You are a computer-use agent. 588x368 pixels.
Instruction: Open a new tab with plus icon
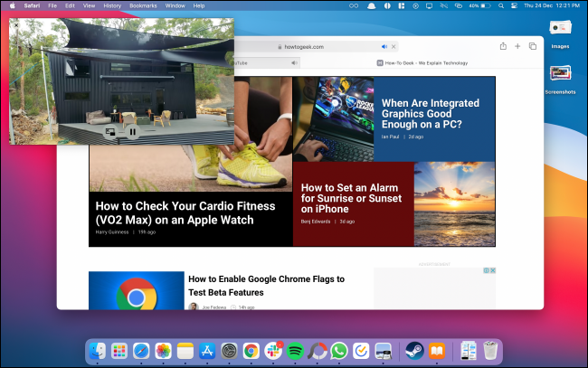click(x=517, y=46)
